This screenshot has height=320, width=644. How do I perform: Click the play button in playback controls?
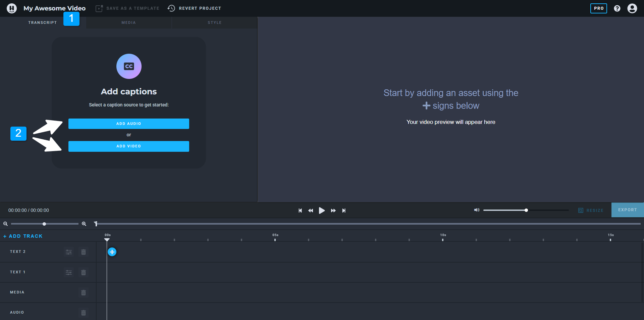(x=321, y=211)
